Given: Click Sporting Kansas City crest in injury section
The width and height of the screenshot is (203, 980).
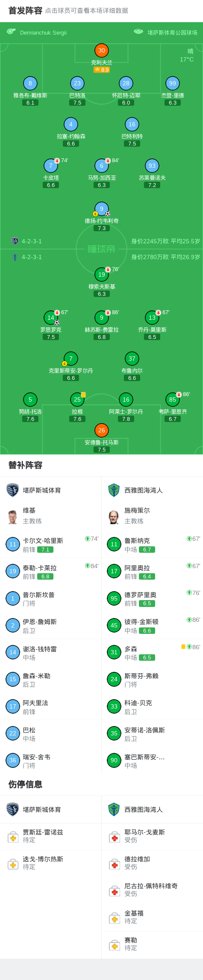Looking at the screenshot, I should 13,809.
